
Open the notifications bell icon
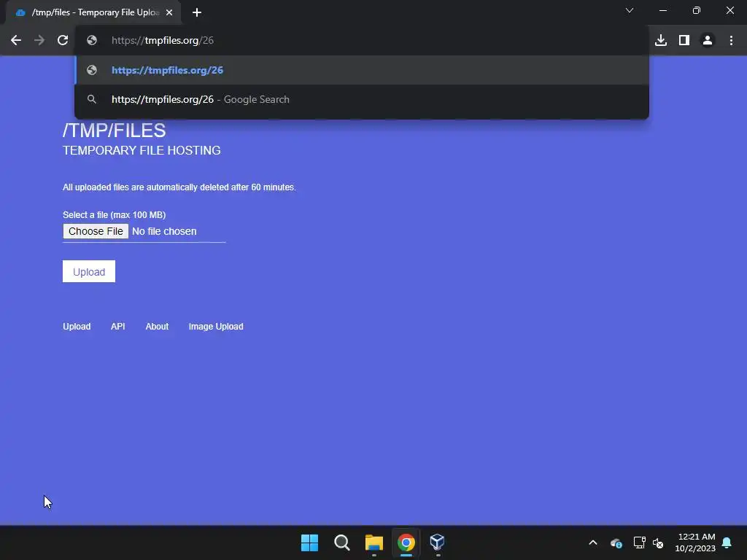727,542
